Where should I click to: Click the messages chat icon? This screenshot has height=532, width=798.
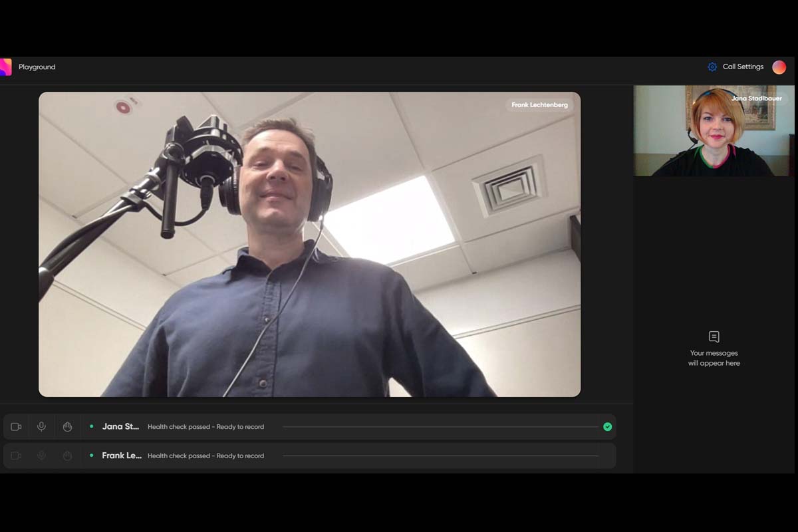coord(714,336)
